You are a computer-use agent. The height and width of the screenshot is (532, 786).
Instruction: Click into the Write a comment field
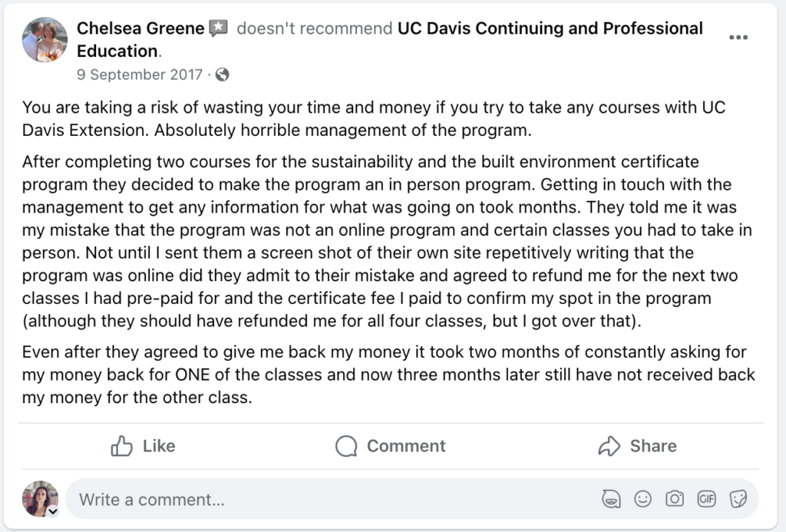tap(230, 498)
